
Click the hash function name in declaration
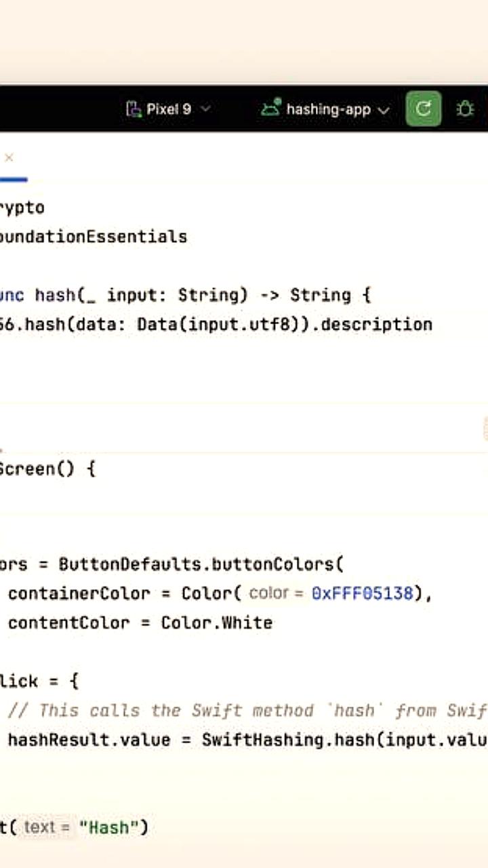pos(55,295)
